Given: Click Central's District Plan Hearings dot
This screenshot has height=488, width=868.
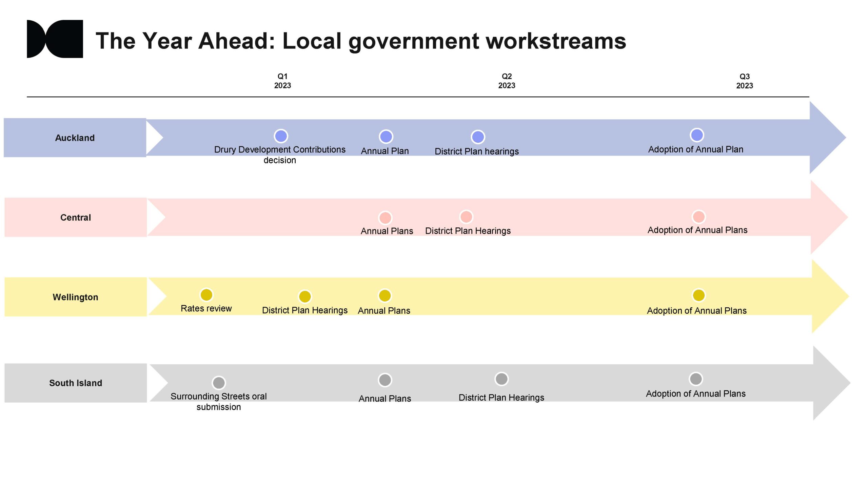Looking at the screenshot, I should tap(466, 217).
